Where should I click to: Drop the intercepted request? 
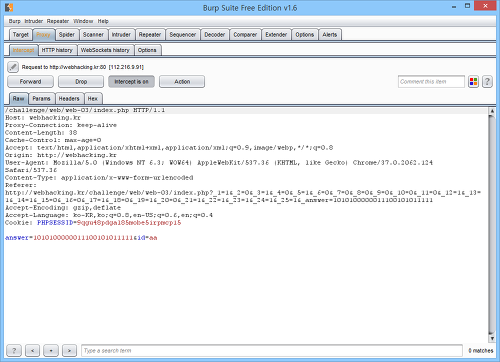tap(81, 82)
